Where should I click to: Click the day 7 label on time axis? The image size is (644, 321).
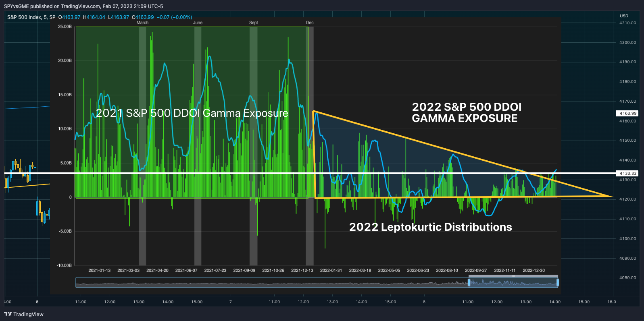[x=231, y=302]
